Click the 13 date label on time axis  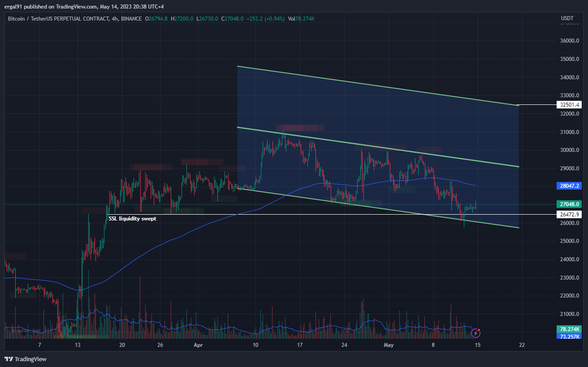pos(78,345)
